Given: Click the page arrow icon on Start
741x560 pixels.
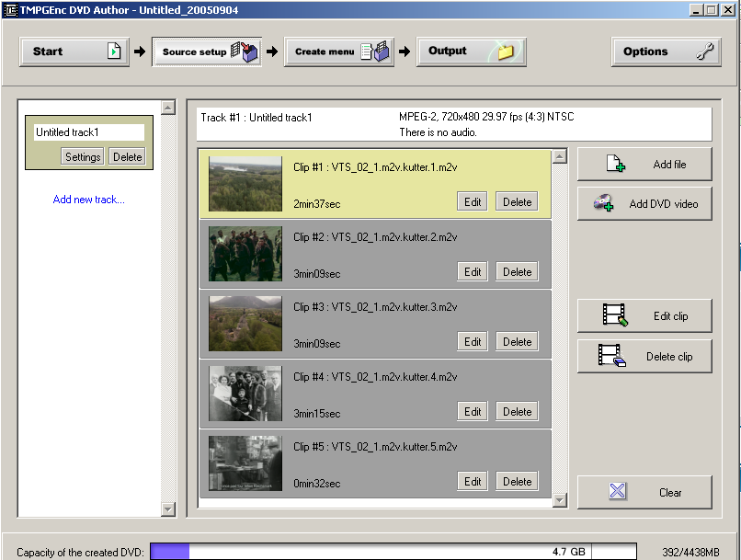Looking at the screenshot, I should pyautogui.click(x=114, y=51).
